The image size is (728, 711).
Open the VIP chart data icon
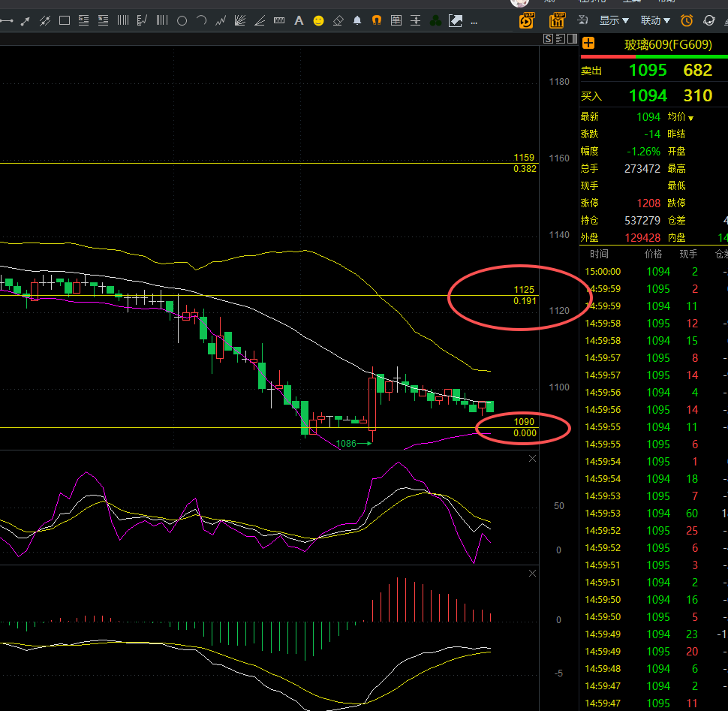(x=557, y=20)
